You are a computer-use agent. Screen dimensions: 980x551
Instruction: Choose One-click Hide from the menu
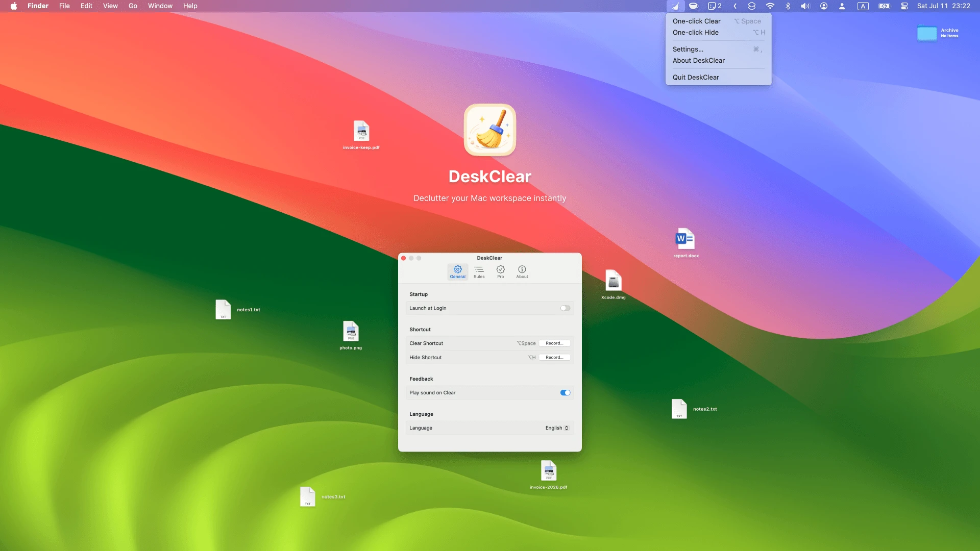(718, 32)
